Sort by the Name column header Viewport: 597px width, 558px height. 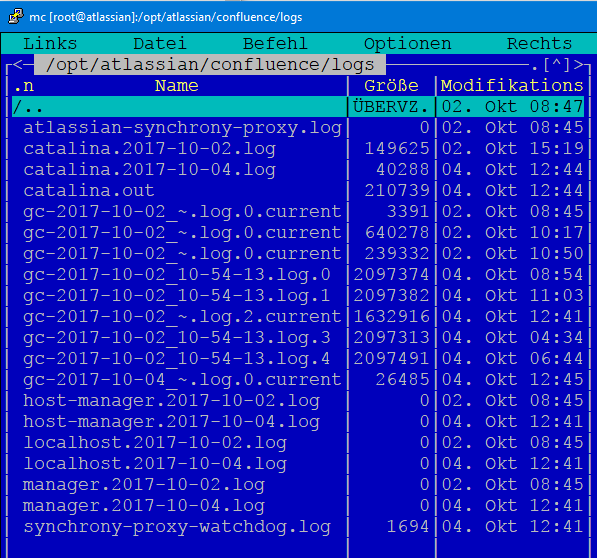tap(176, 86)
